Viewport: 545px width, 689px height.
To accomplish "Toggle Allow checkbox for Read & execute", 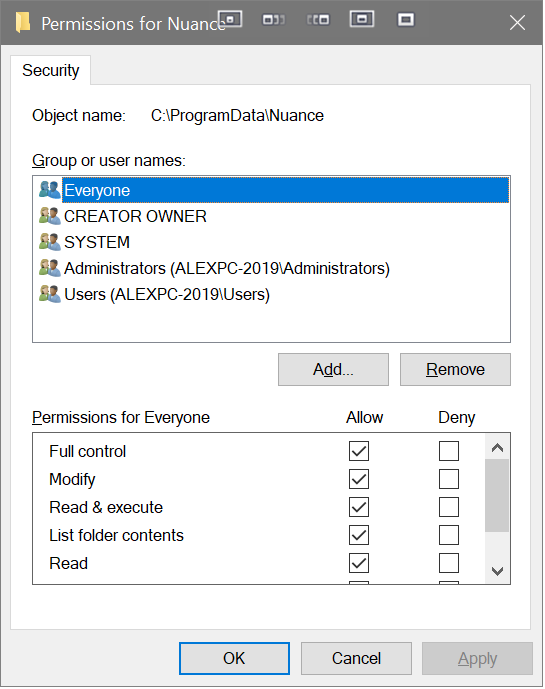I will tap(359, 507).
